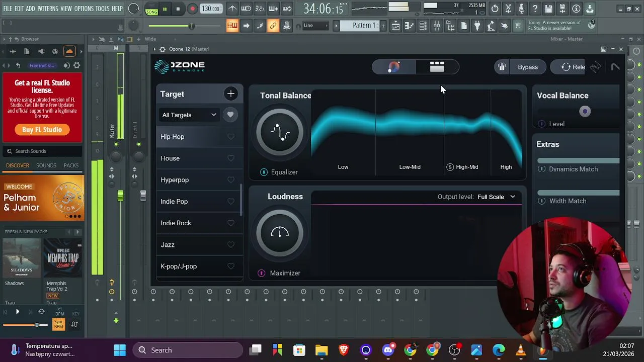Click the render audio export icon
Viewport: 644px width, 362px height.
[x=562, y=9]
